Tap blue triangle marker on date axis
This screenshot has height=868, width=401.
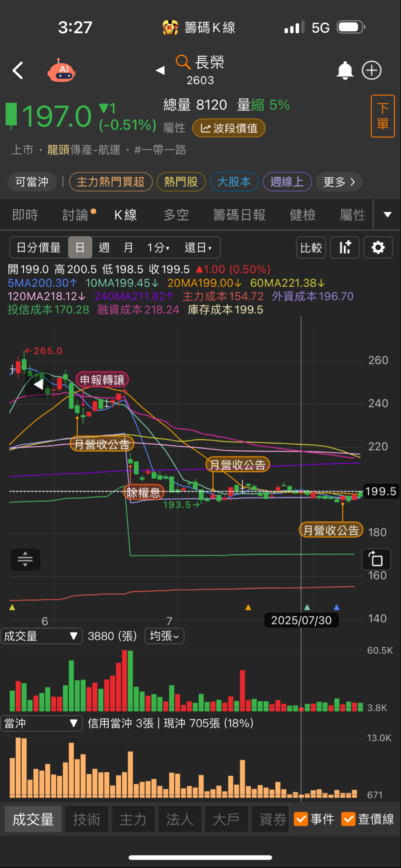[x=336, y=607]
